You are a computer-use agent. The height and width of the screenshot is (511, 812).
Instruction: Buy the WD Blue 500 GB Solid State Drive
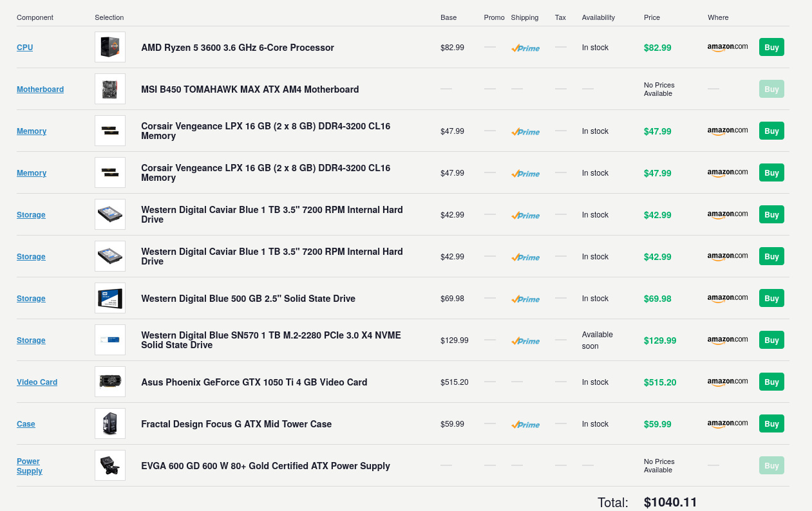pyautogui.click(x=771, y=298)
